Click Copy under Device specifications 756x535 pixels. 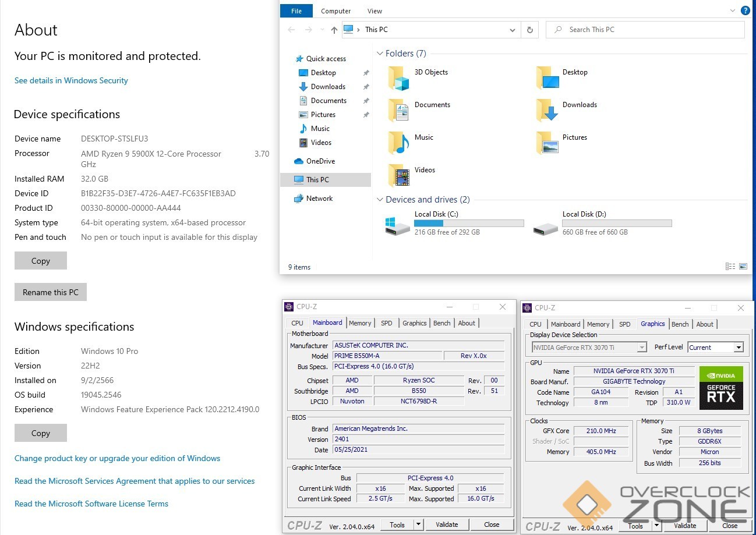41,261
